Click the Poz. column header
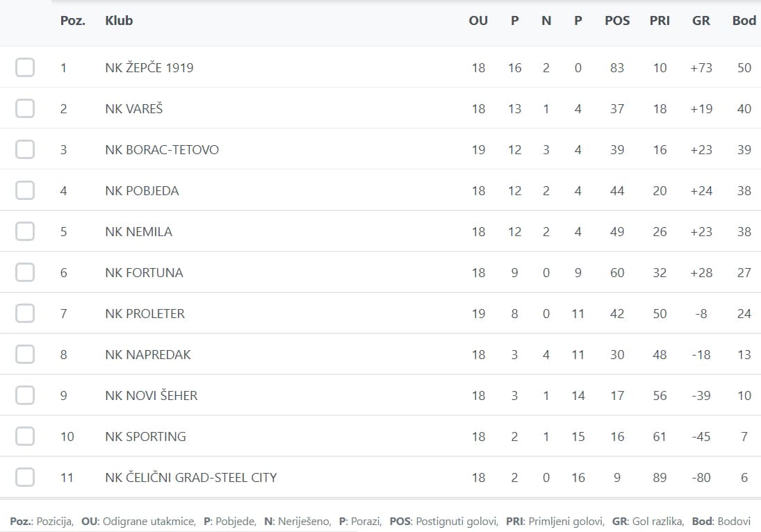This screenshot has height=532, width=761. tap(73, 20)
